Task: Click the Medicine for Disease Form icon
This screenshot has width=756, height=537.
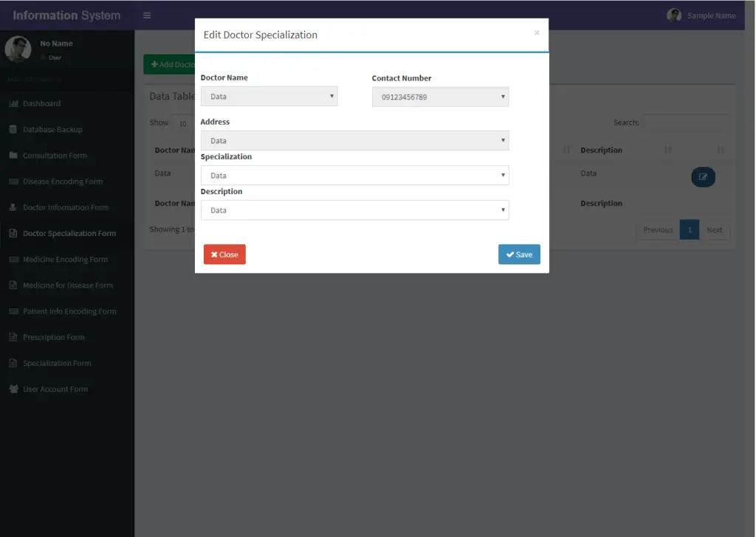Action: 13,285
